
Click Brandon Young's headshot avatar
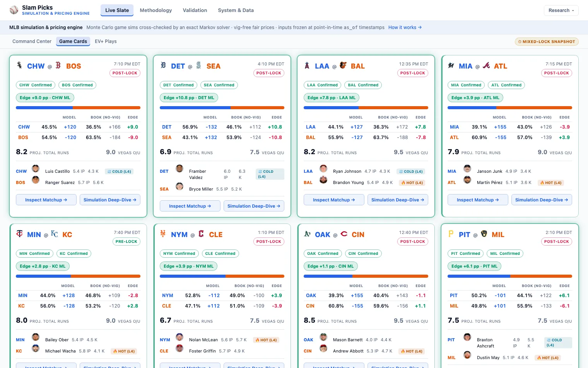click(x=323, y=180)
